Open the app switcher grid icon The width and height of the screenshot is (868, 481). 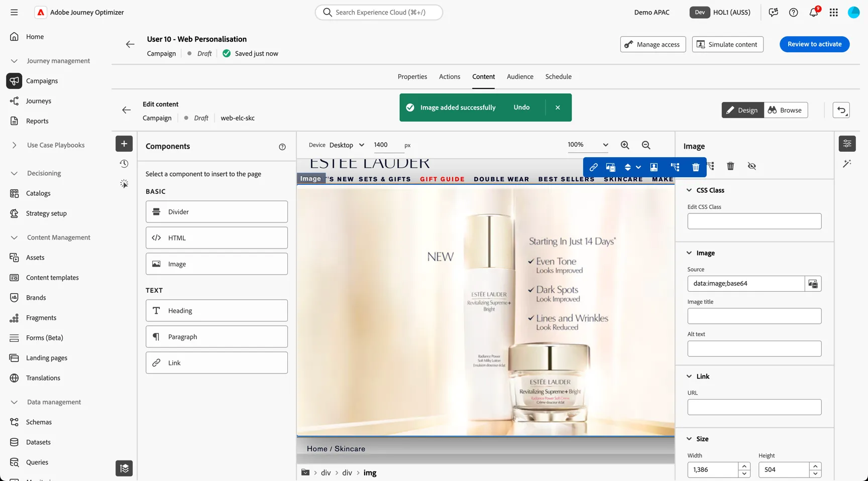point(834,13)
